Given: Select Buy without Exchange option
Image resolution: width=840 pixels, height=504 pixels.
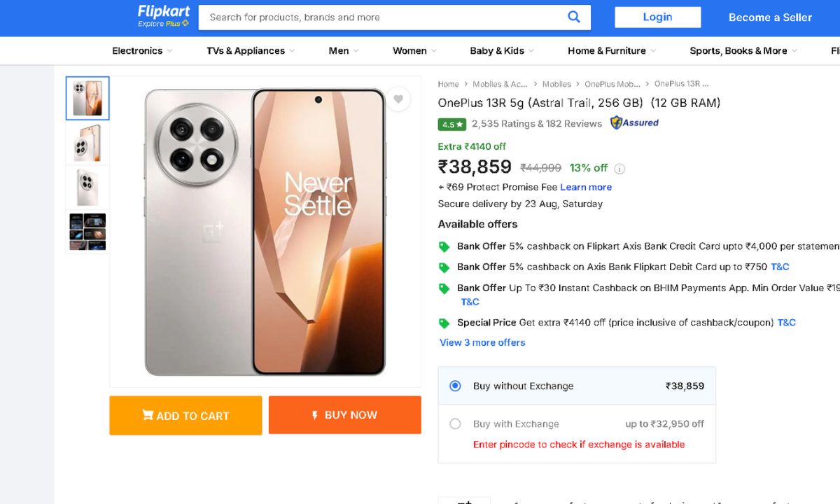Looking at the screenshot, I should pyautogui.click(x=455, y=386).
